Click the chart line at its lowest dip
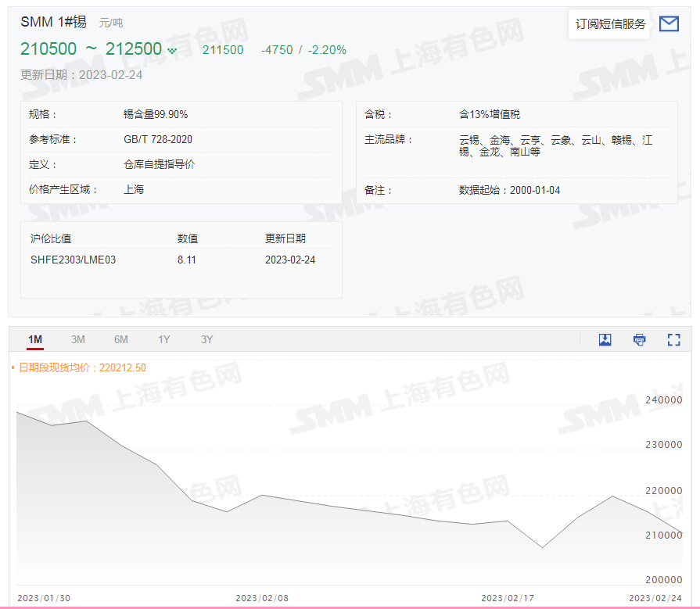 coord(543,547)
